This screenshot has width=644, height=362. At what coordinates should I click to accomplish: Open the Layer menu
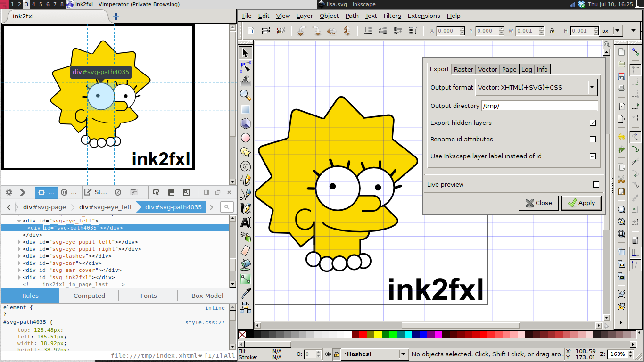click(x=305, y=16)
